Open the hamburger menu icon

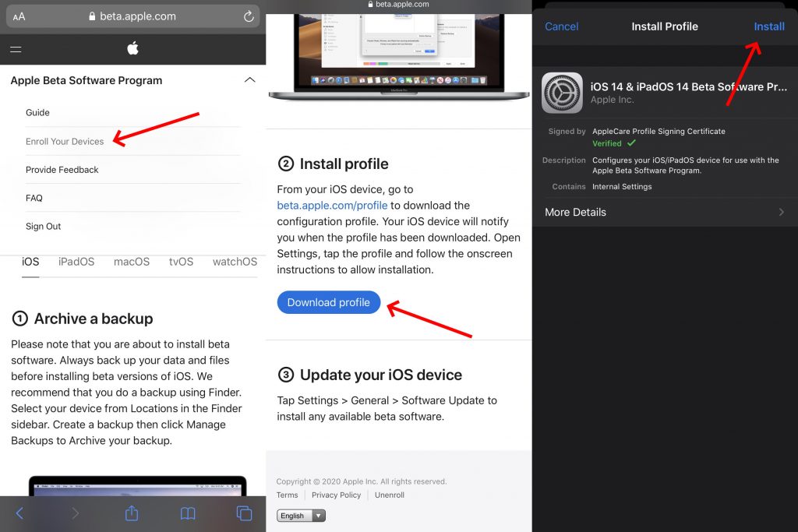point(16,49)
